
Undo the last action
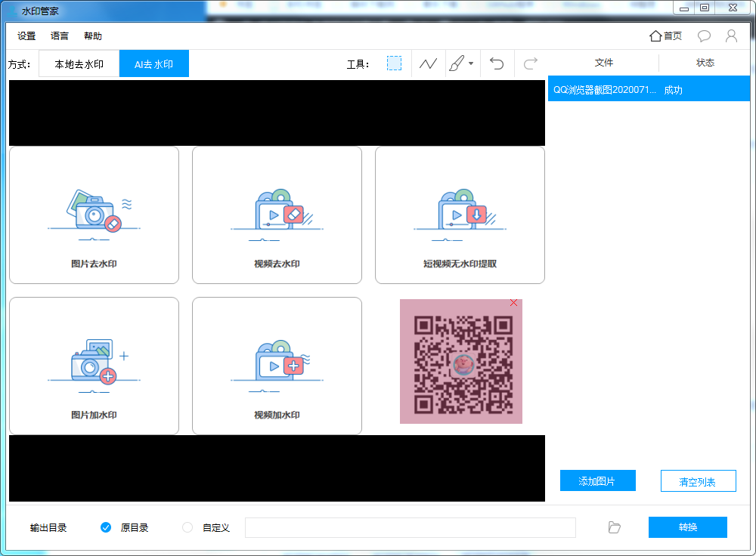[497, 63]
